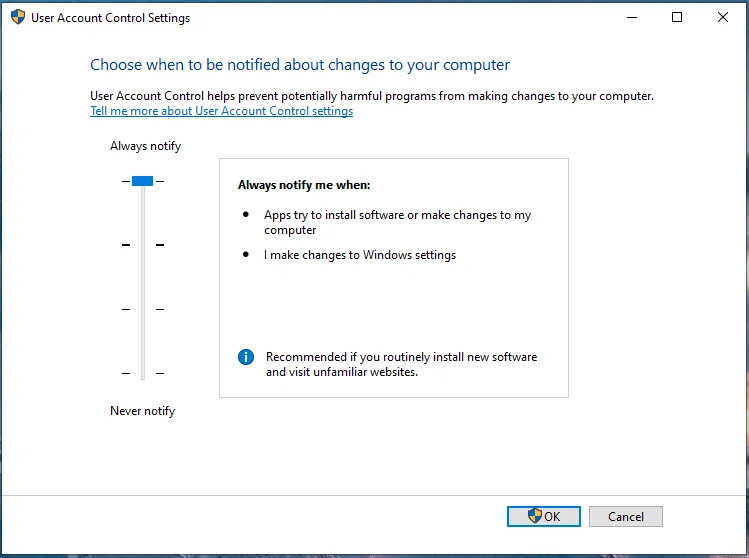Close the User Account Control Settings window

(x=723, y=18)
